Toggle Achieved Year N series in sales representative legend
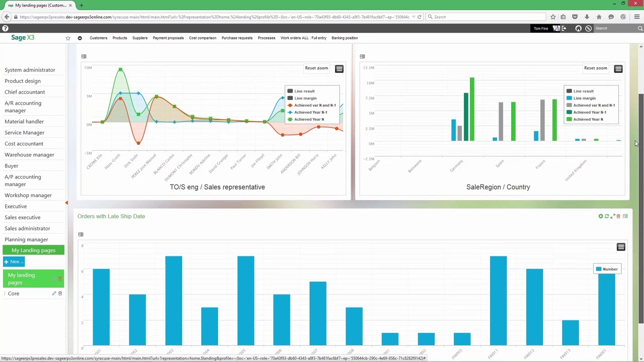The width and height of the screenshot is (644, 362). (x=309, y=119)
